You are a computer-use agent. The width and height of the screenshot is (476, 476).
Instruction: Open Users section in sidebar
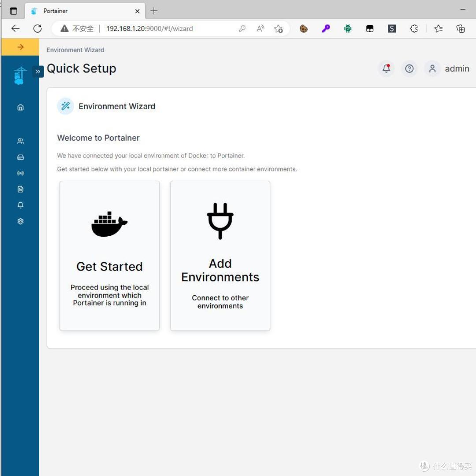click(20, 141)
